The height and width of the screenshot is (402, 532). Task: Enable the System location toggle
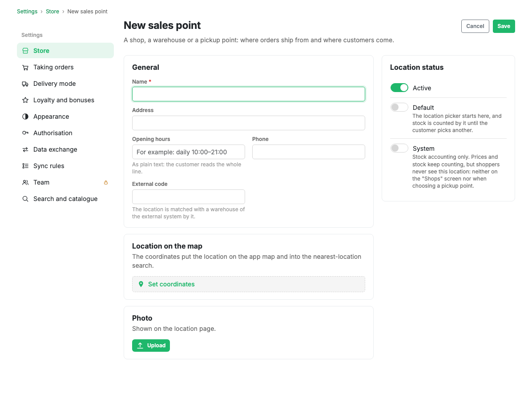pos(399,148)
